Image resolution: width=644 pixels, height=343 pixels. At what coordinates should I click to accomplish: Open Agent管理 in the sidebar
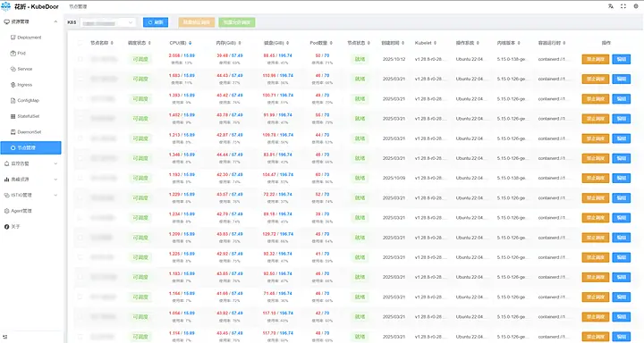pos(21,211)
